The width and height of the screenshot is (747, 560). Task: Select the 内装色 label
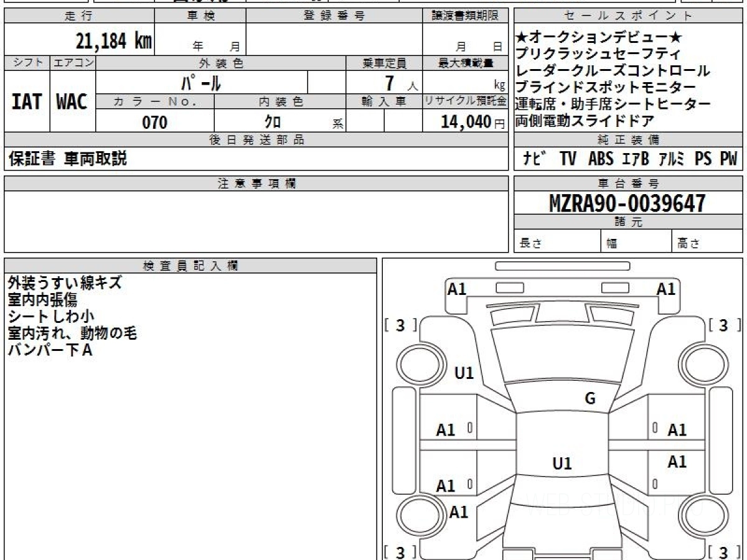pyautogui.click(x=280, y=101)
